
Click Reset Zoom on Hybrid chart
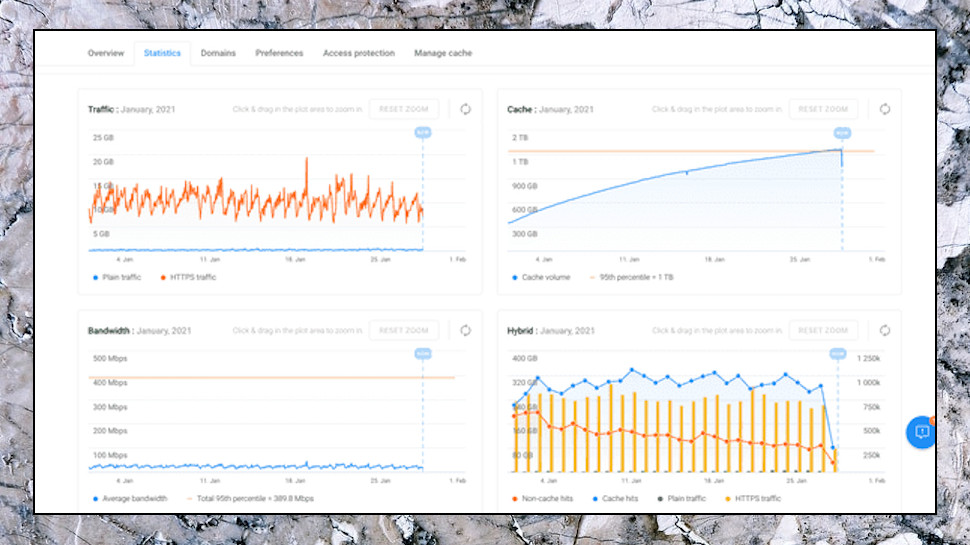[823, 330]
